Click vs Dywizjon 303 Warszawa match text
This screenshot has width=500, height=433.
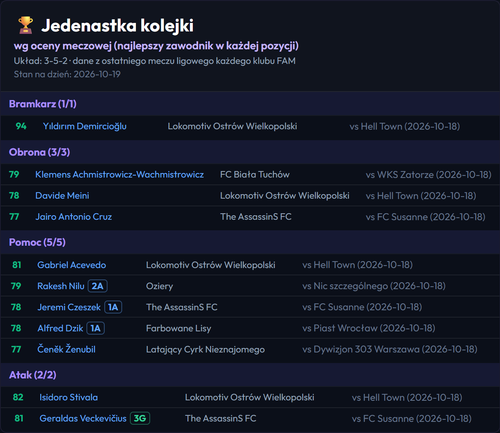[390, 349]
